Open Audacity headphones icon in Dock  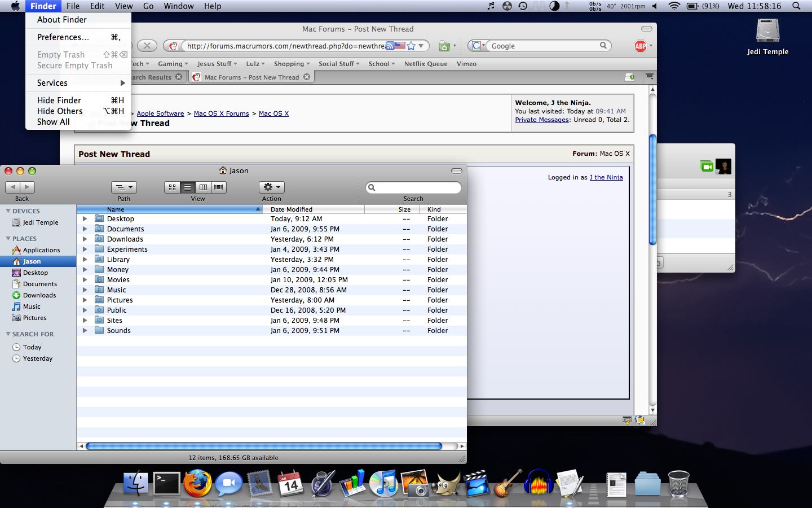[x=539, y=484]
